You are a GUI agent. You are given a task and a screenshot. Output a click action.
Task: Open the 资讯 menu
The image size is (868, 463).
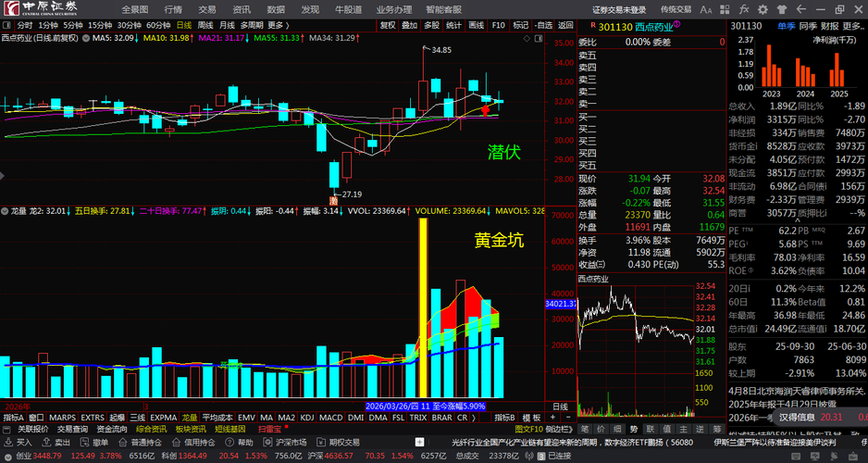point(242,9)
